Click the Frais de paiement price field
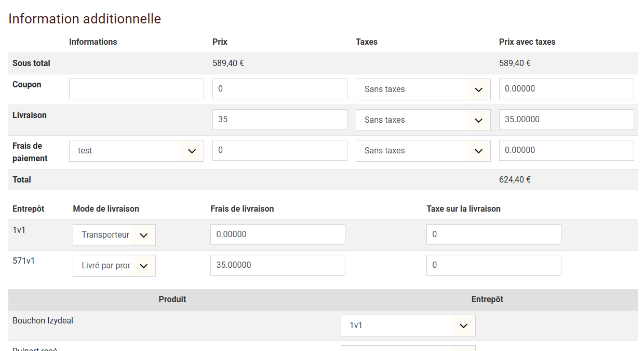Image resolution: width=644 pixels, height=351 pixels. [279, 150]
